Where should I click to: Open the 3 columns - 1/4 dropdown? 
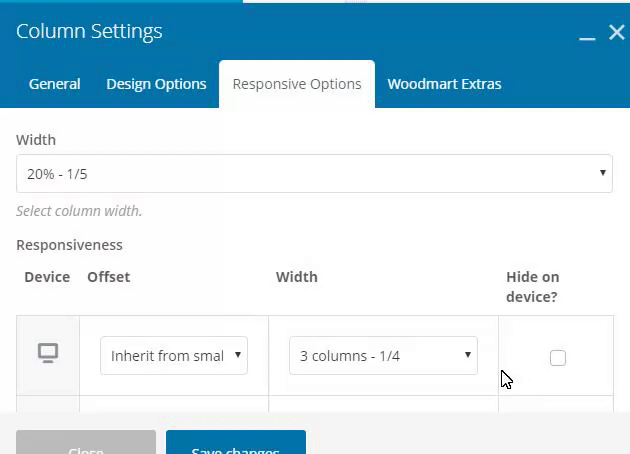tap(383, 355)
